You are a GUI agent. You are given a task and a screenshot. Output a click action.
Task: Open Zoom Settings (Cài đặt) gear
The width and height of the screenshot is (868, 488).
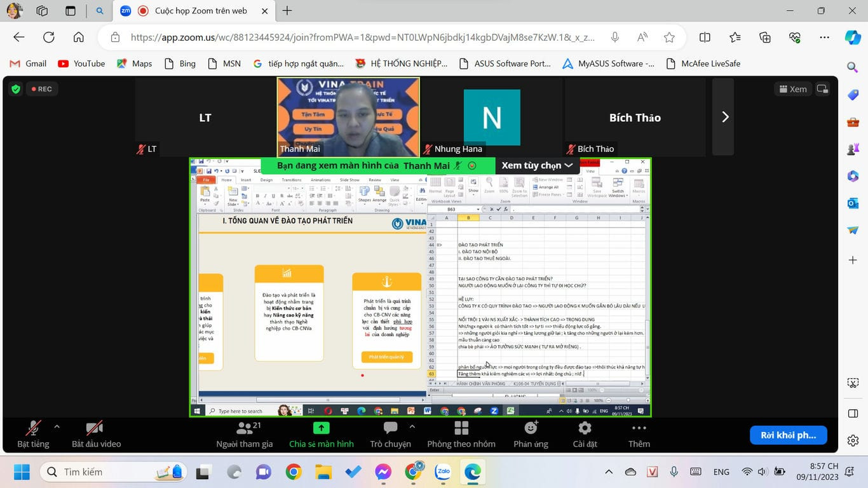(585, 429)
